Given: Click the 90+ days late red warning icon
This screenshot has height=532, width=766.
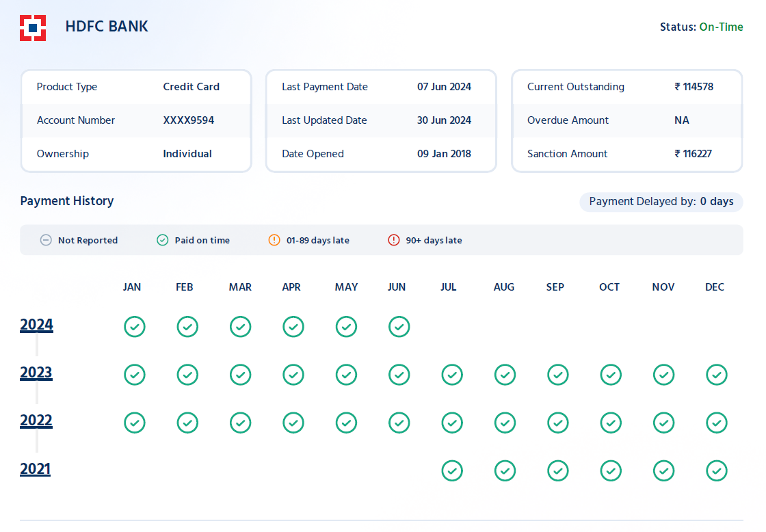Looking at the screenshot, I should point(394,240).
